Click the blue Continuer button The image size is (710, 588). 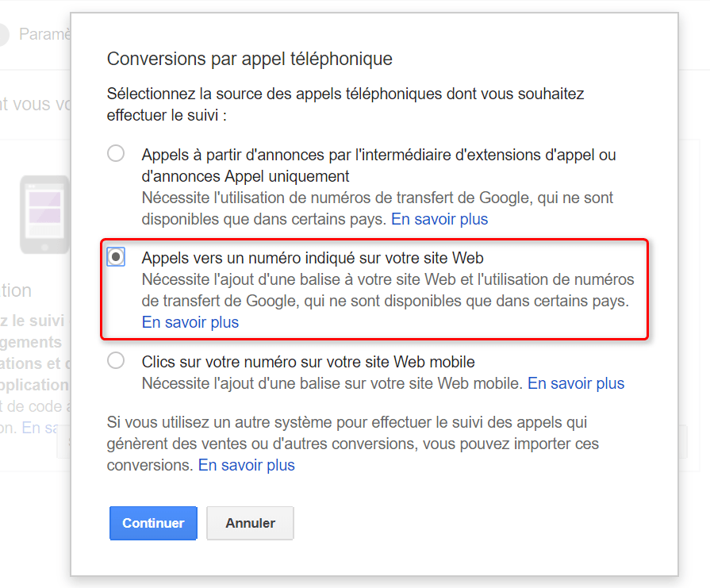[x=153, y=523]
